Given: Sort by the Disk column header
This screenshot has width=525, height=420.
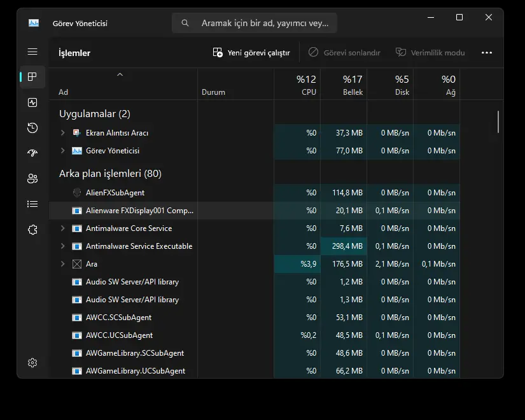Looking at the screenshot, I should [x=390, y=85].
